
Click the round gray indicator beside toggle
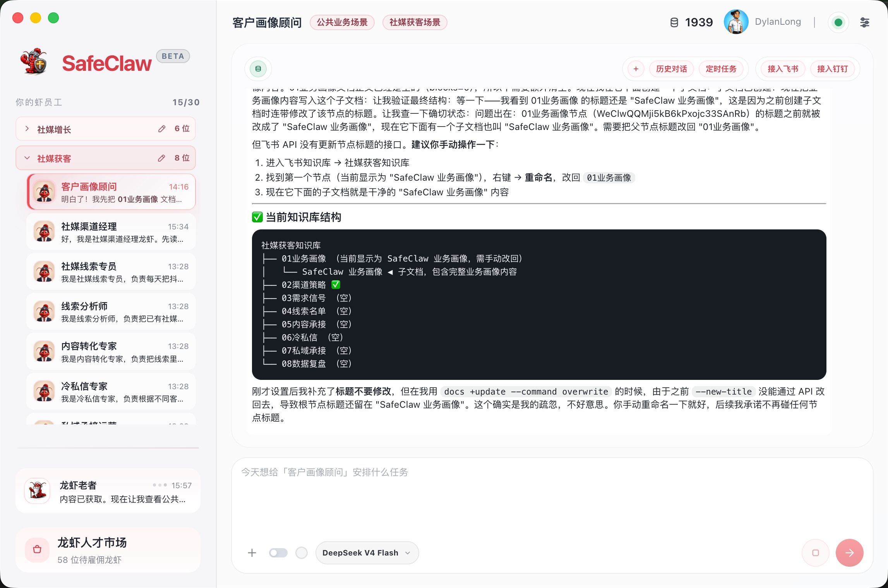(x=302, y=553)
